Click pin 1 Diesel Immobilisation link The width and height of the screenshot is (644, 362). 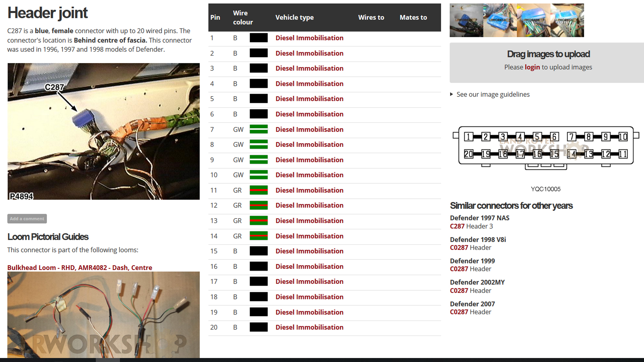(309, 38)
